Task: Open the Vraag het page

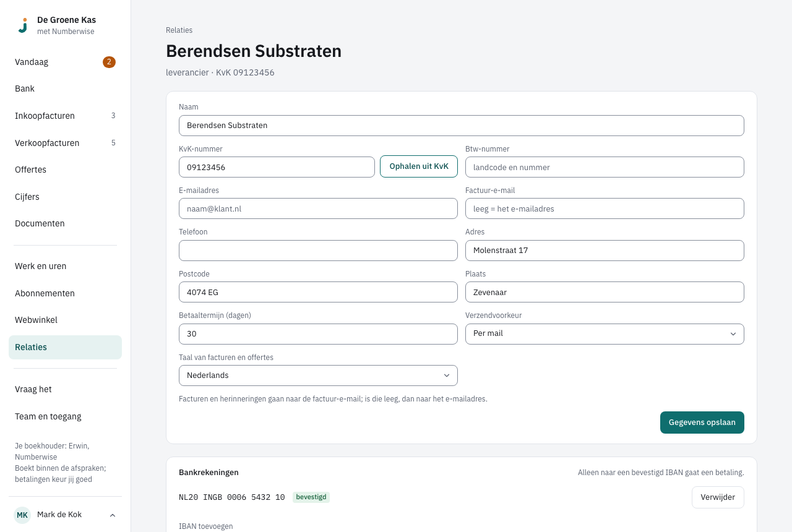Action: [x=65, y=389]
